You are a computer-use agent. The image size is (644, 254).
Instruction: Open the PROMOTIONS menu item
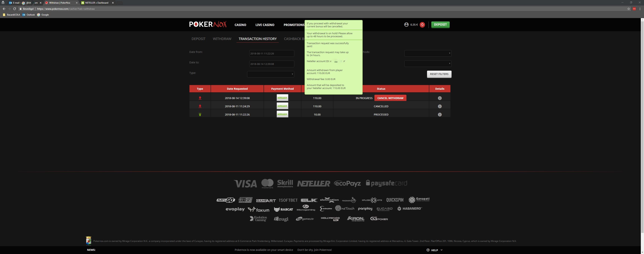click(x=294, y=25)
